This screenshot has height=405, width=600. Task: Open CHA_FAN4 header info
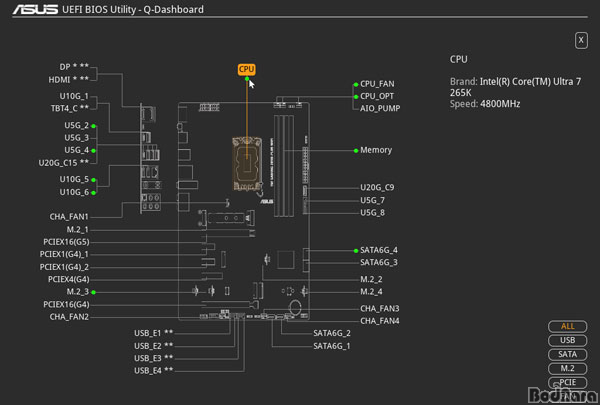(x=380, y=321)
